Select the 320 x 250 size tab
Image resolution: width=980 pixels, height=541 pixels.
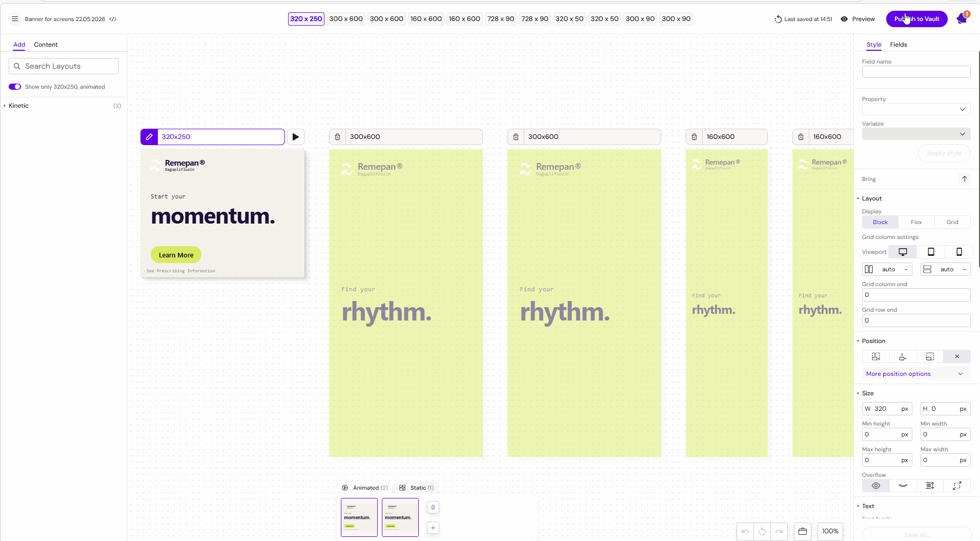[x=306, y=19]
